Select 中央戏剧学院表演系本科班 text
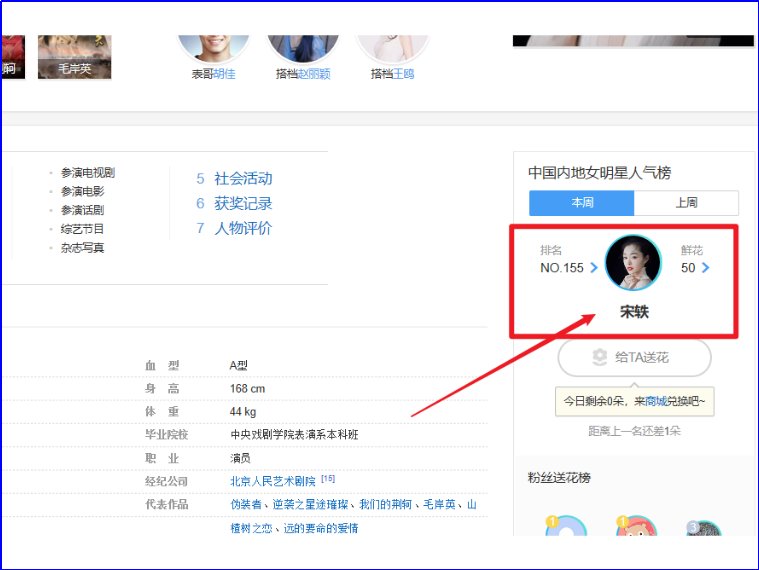The width and height of the screenshot is (759, 570). point(294,435)
